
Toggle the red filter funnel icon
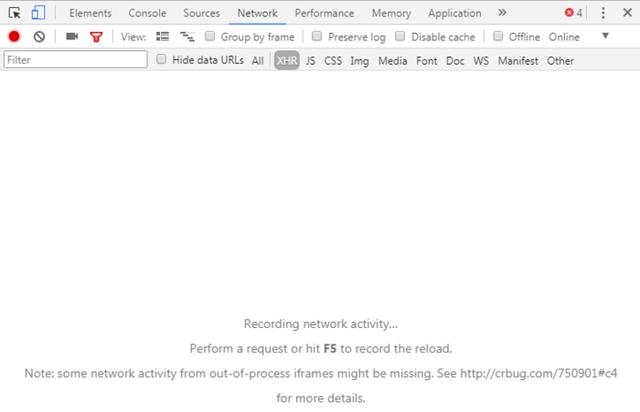coord(96,37)
